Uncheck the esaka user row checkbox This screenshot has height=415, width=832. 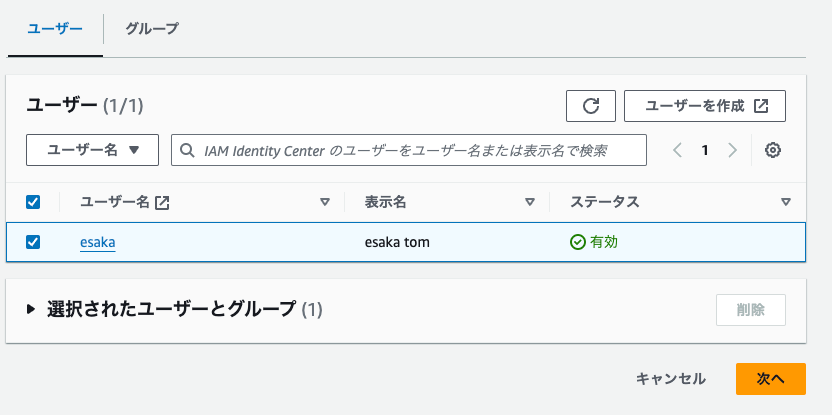(33, 242)
